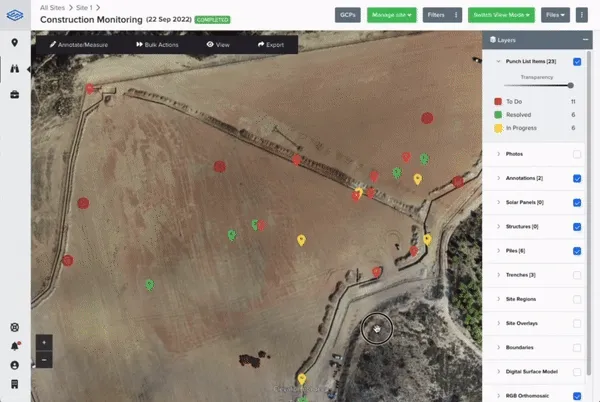
Task: Open the notifications bell icon
Action: 15,346
